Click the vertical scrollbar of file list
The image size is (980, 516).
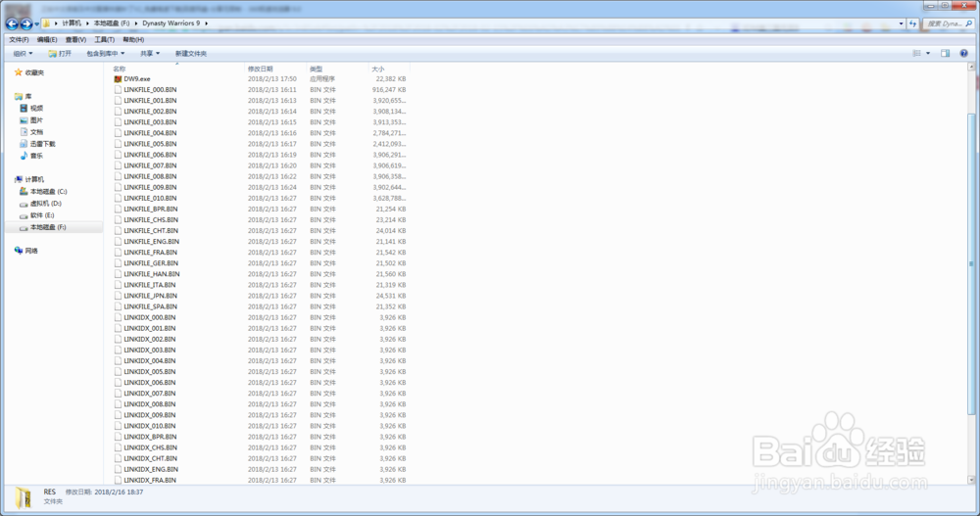click(x=971, y=263)
